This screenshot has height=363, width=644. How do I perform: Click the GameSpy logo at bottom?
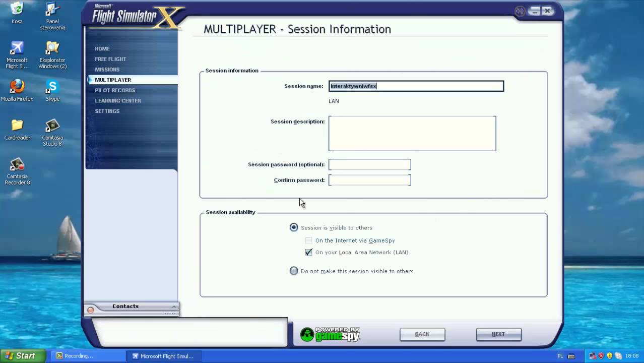tap(330, 334)
